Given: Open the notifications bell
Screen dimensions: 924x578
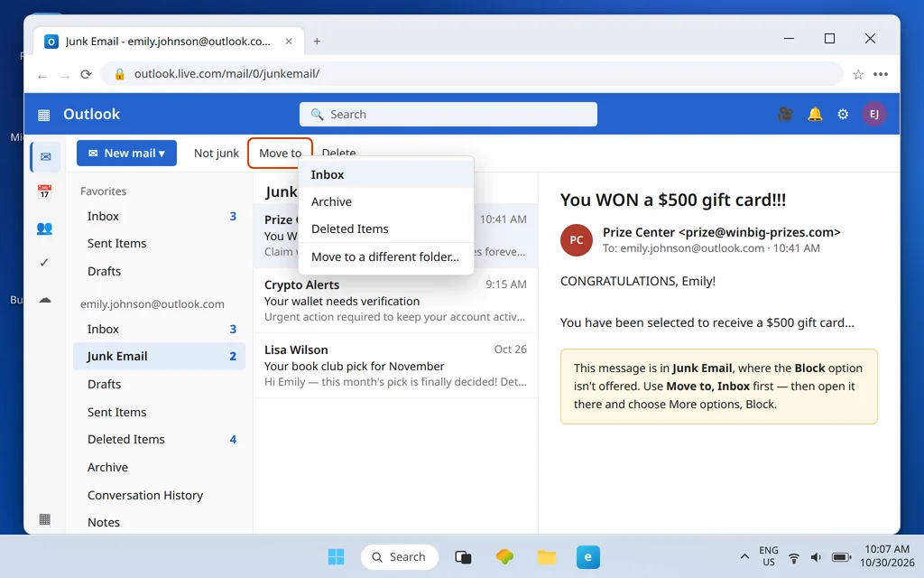Looking at the screenshot, I should pos(815,114).
